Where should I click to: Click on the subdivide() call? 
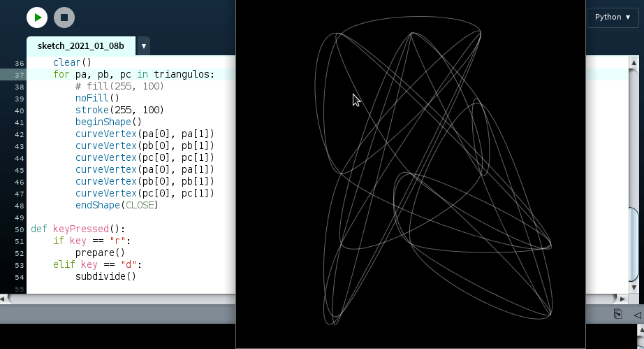pos(105,276)
